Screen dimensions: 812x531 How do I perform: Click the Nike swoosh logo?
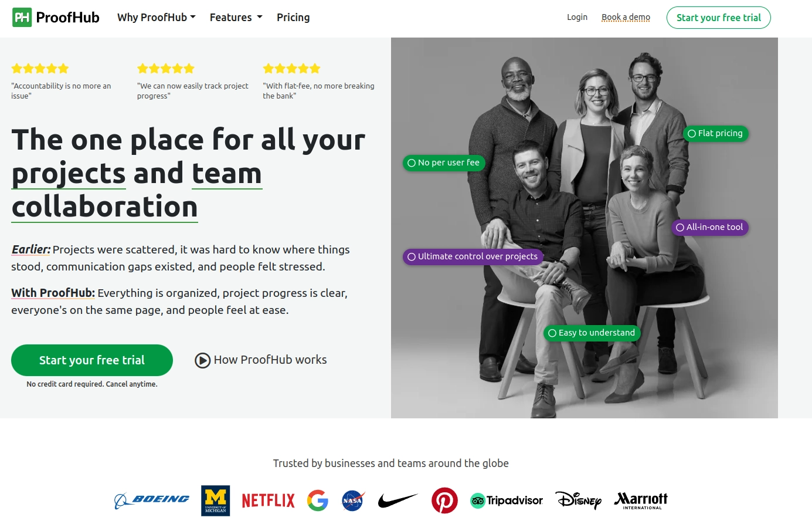tap(398, 500)
